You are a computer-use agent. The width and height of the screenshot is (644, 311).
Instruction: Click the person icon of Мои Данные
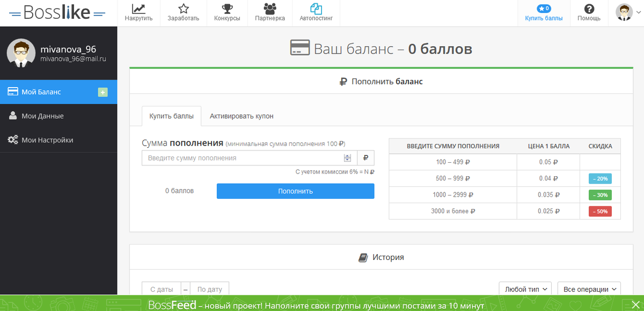13,116
